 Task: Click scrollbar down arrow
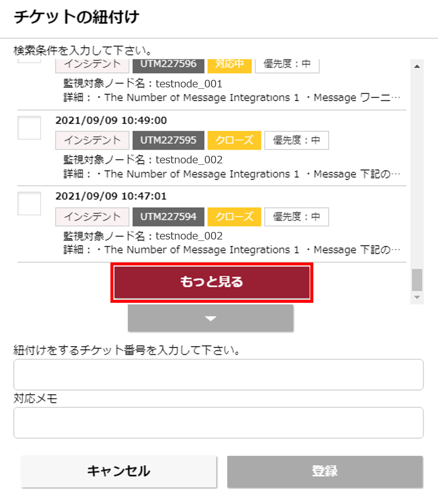coord(417,297)
